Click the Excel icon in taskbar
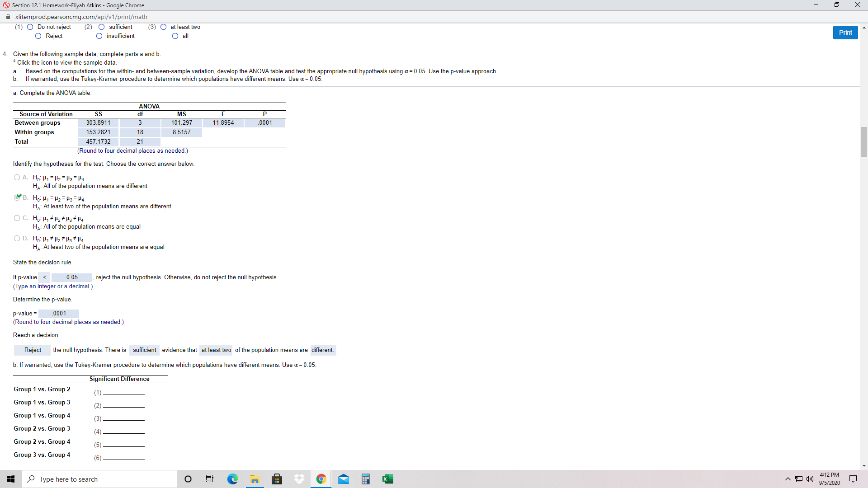The width and height of the screenshot is (868, 488). pyautogui.click(x=387, y=479)
